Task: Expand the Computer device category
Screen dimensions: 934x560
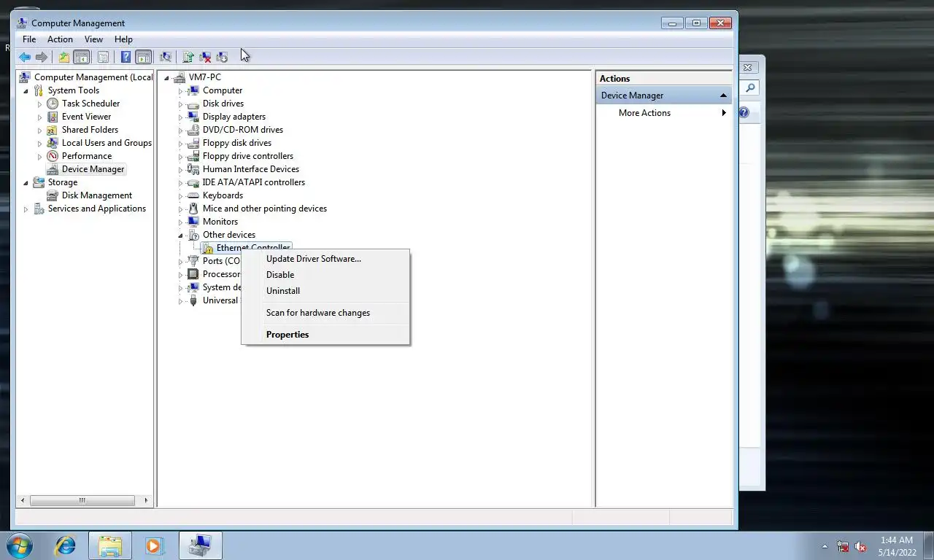Action: click(x=181, y=90)
